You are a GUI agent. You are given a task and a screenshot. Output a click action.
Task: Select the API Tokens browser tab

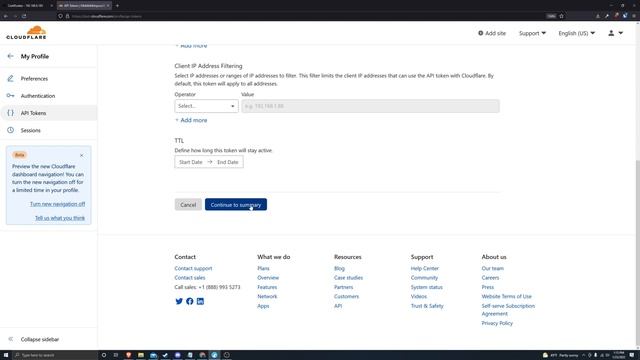(x=84, y=6)
